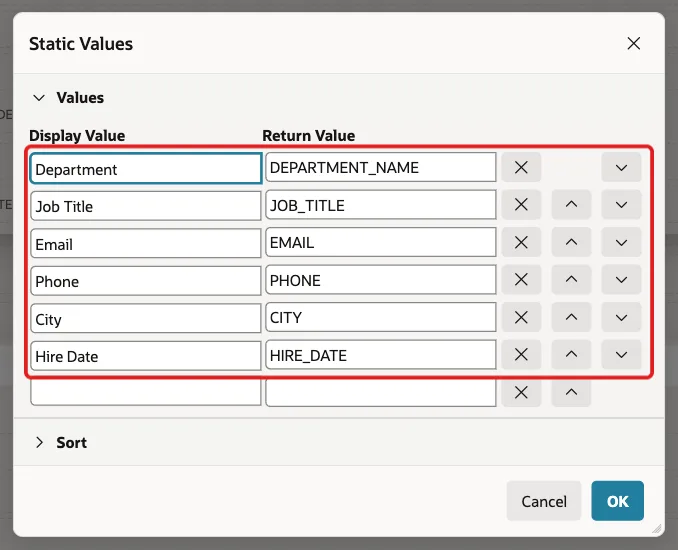Viewport: 678px width, 550px height.
Task: Click the empty display value field
Action: (x=146, y=393)
